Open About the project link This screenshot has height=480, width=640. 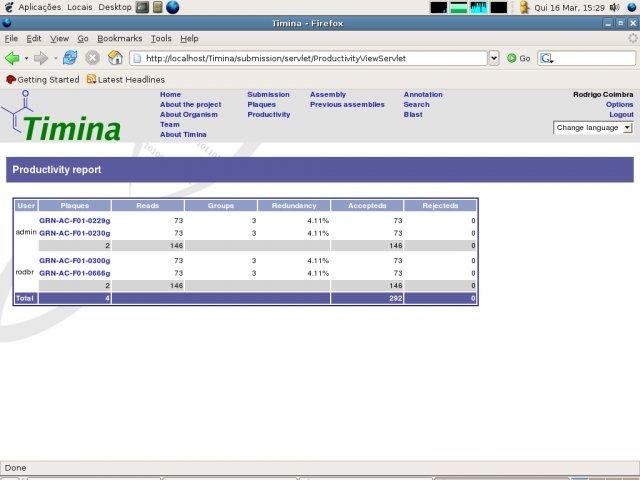[x=191, y=104]
